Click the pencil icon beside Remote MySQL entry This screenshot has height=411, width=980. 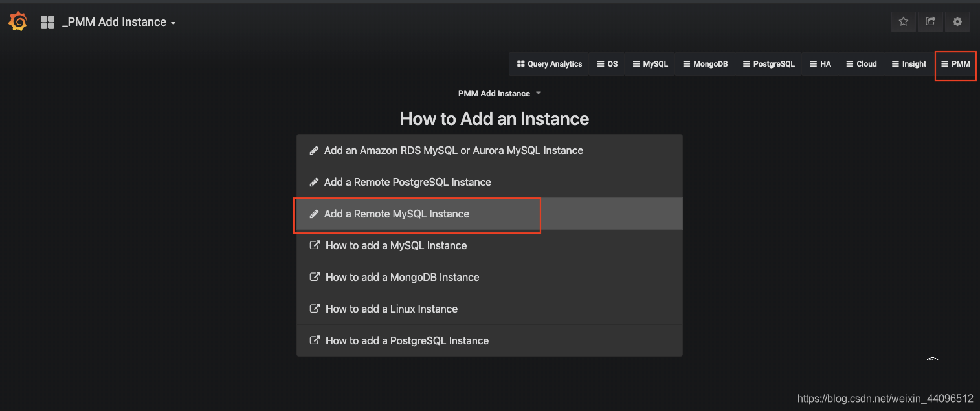coord(314,214)
